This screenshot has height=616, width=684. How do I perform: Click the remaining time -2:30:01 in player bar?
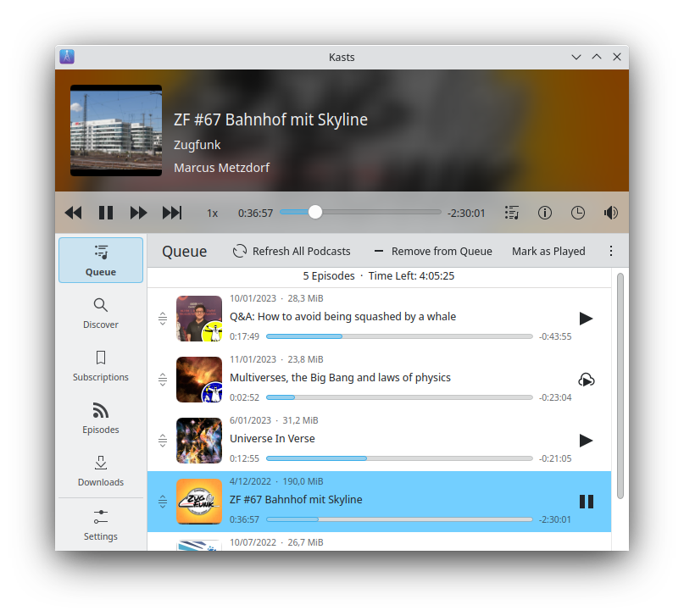[466, 214]
